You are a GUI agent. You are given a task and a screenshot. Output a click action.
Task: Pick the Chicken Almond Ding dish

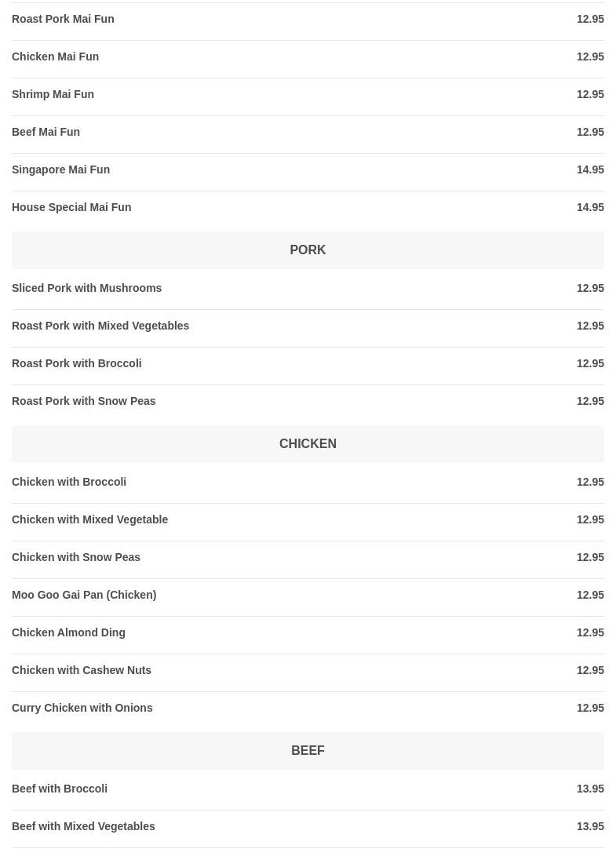coord(68,632)
